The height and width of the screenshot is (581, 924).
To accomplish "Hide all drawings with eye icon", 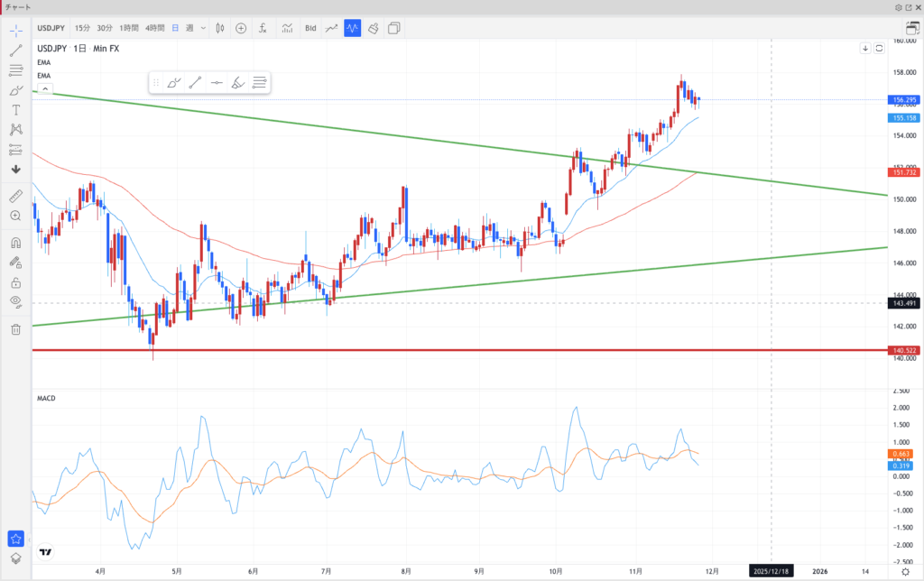I will [x=15, y=301].
